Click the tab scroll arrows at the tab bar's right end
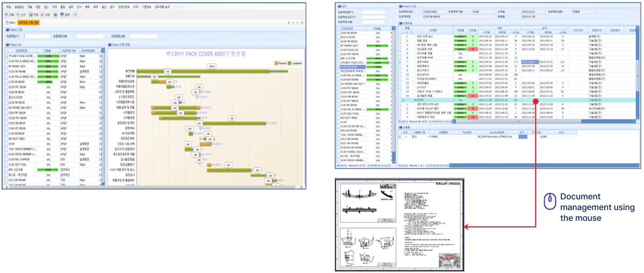The width and height of the screenshot is (644, 273). (296, 23)
